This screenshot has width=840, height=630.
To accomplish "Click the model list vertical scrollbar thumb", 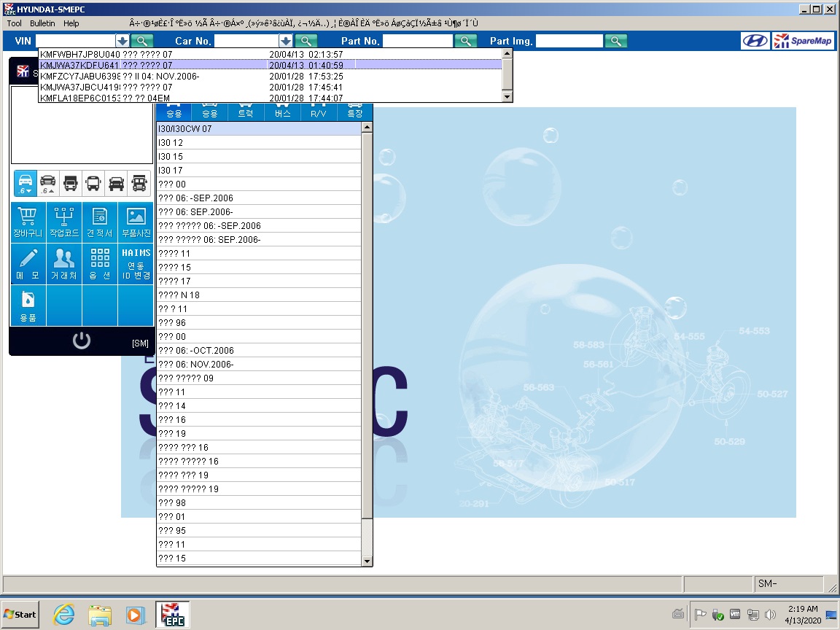I will [367, 325].
